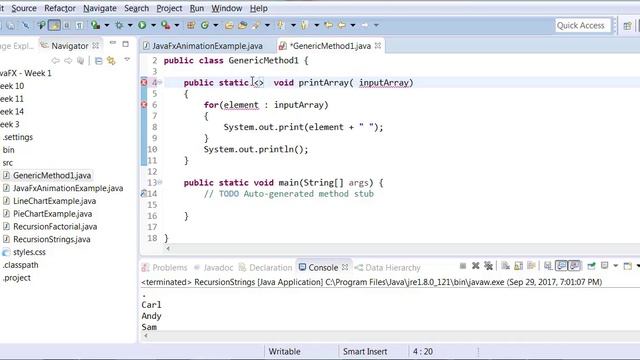Click the Open Type folder icon
Screen dimensions: 640x360
click(229, 25)
